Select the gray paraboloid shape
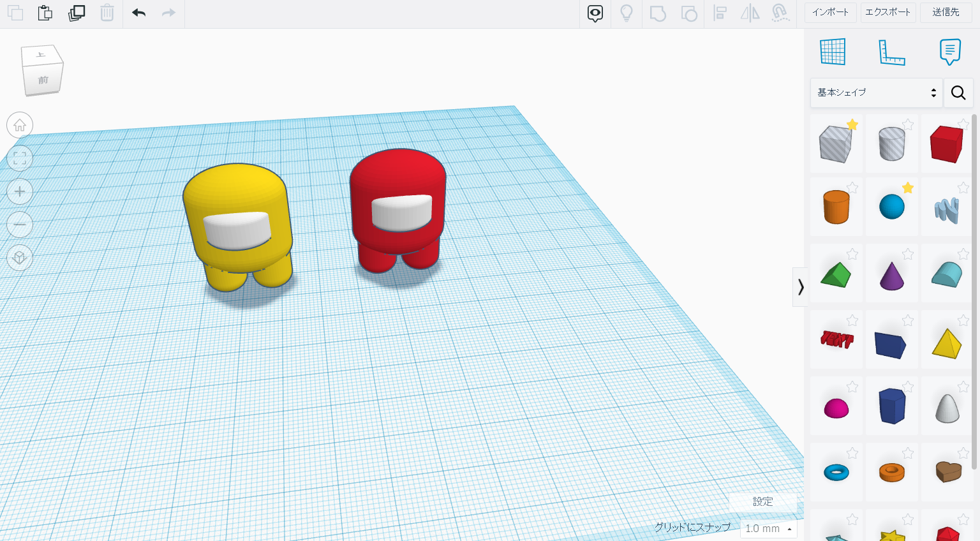The height and width of the screenshot is (541, 980). click(x=947, y=408)
